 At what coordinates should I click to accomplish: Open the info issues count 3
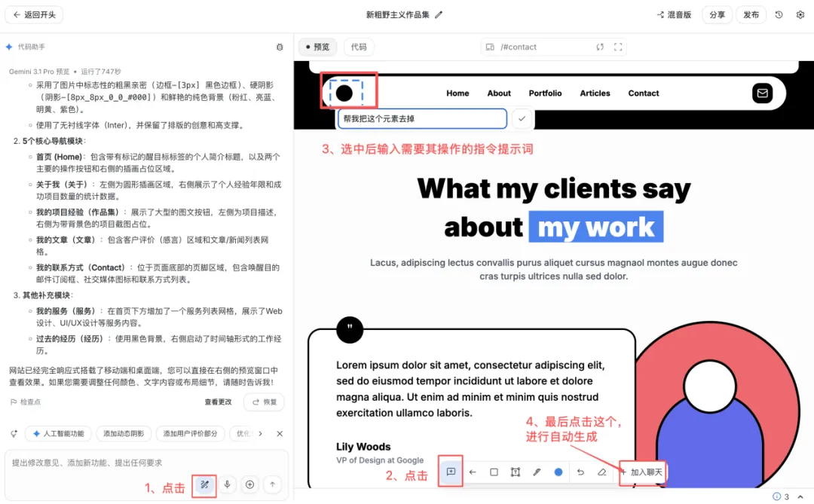click(781, 496)
